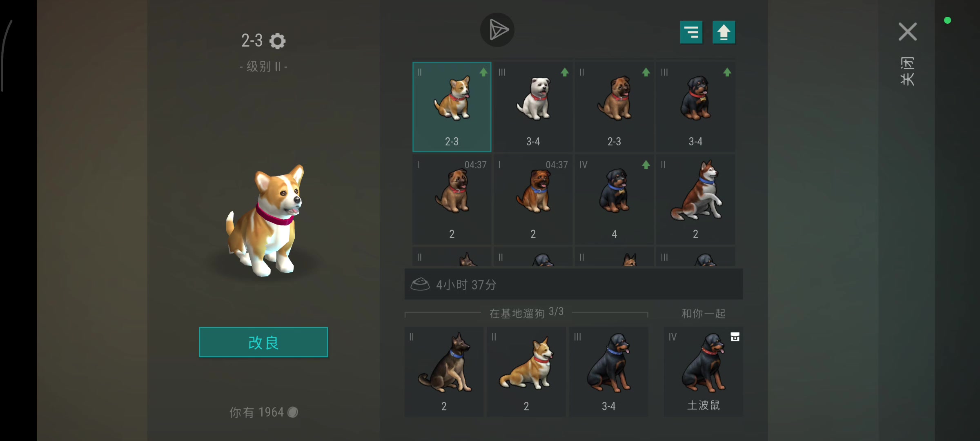Select black puppy rank III labeled 3-4

pos(695,107)
